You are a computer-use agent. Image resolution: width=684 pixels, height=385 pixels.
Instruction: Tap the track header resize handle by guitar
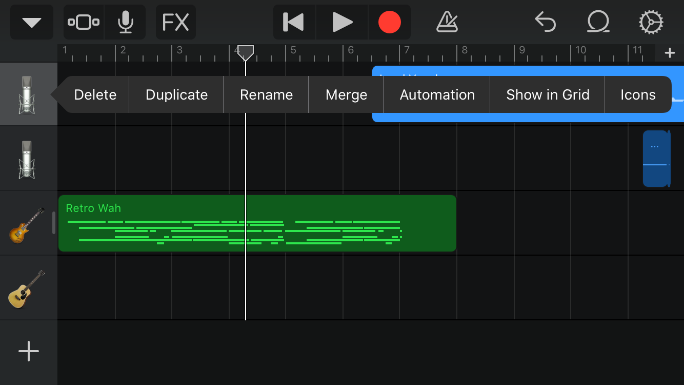point(53,223)
